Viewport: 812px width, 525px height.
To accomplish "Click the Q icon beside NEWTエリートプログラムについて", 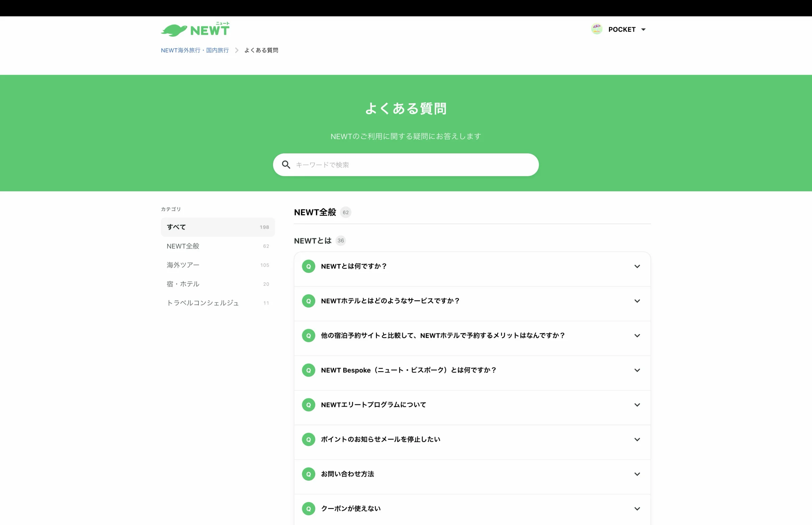I will point(308,405).
